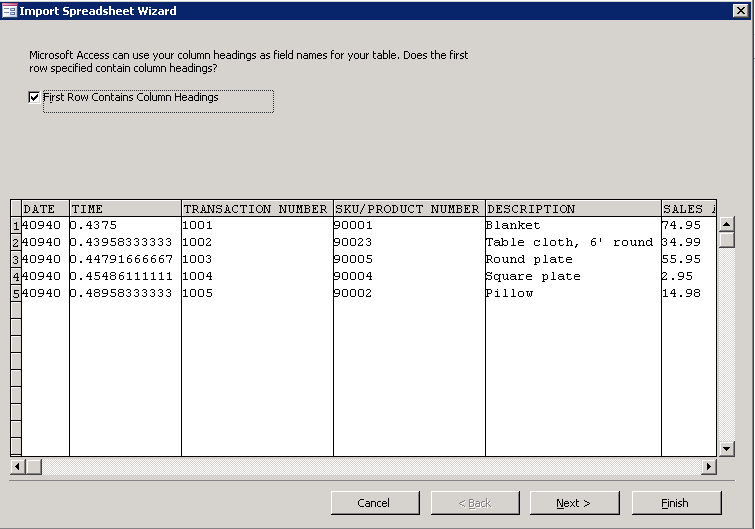Click transaction number 1004 cell
This screenshot has height=529, width=755.
coord(257,276)
